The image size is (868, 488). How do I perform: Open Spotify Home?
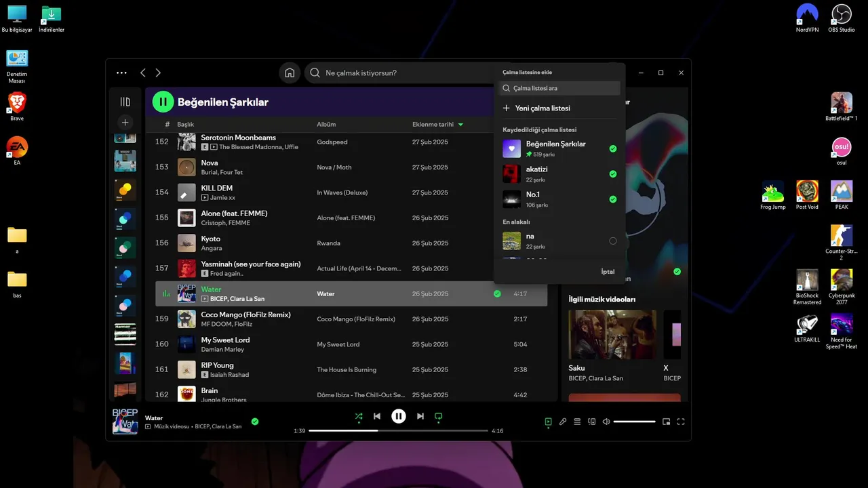pos(290,73)
